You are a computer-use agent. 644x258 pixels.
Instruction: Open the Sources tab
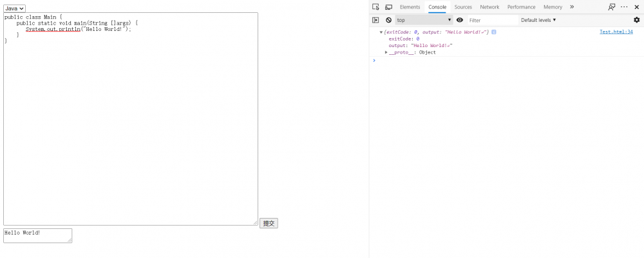(463, 7)
